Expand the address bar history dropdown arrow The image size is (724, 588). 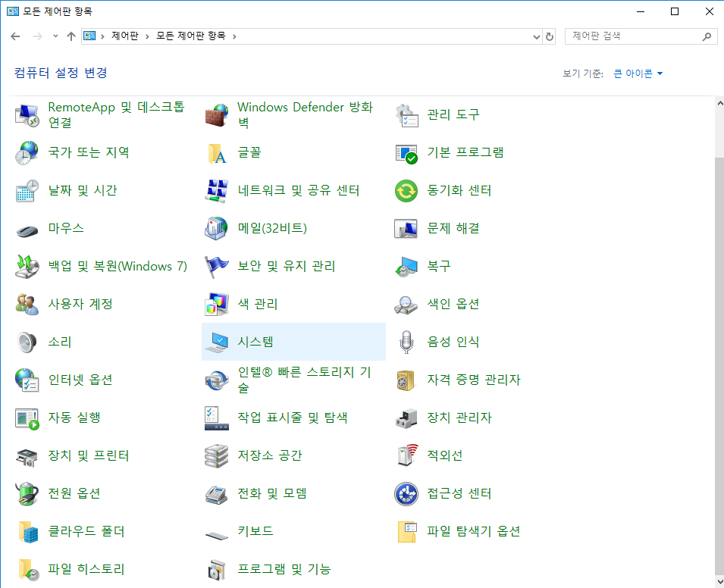[536, 36]
